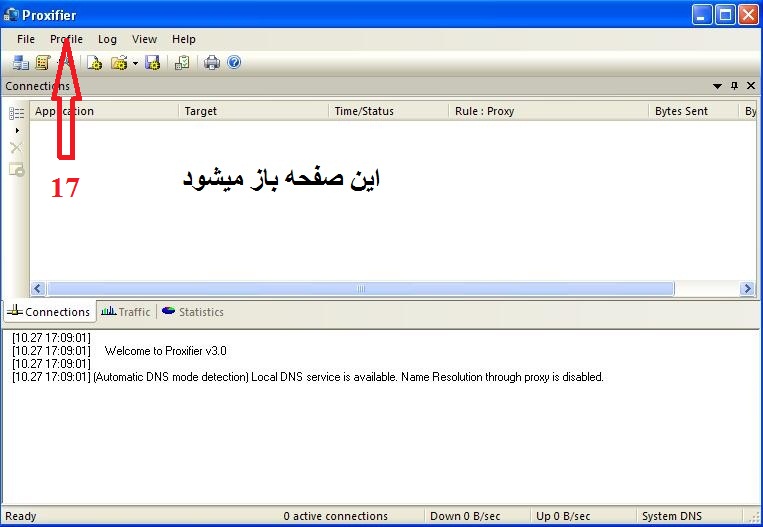This screenshot has width=763, height=527.
Task: Sort by the Rule : Proxy column header
Action: tap(548, 111)
